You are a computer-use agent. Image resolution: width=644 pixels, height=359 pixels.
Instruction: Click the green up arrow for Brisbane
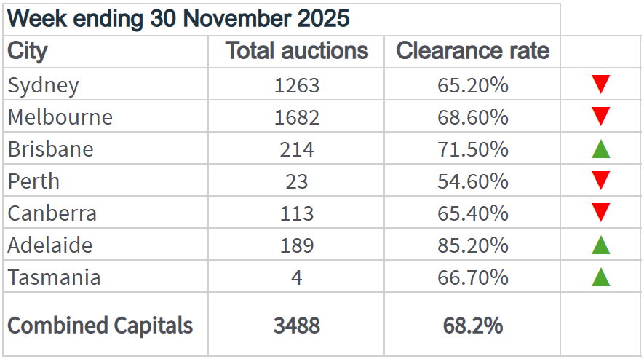(600, 149)
